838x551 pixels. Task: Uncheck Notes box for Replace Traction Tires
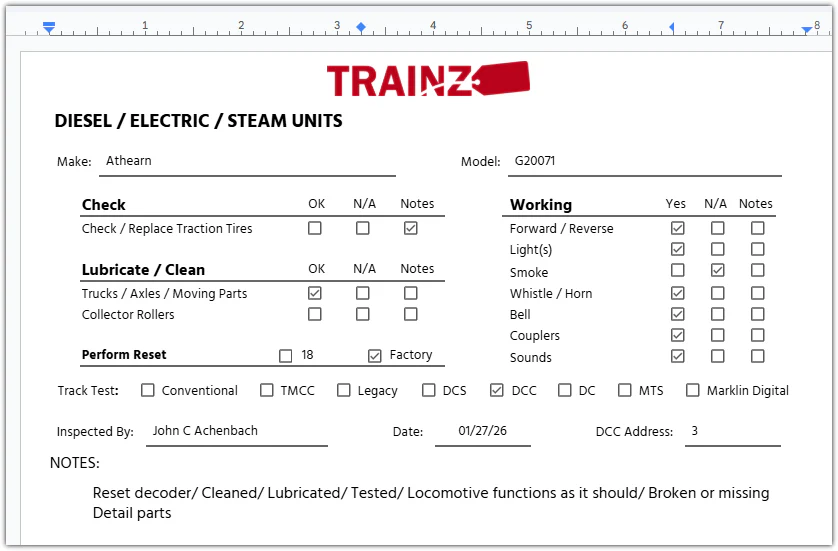[x=411, y=228]
